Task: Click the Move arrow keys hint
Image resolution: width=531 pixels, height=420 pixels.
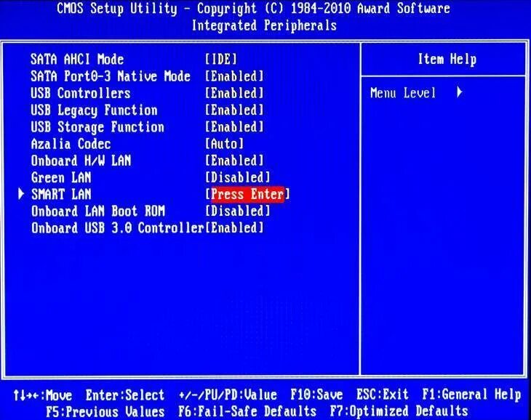Action: pos(43,395)
